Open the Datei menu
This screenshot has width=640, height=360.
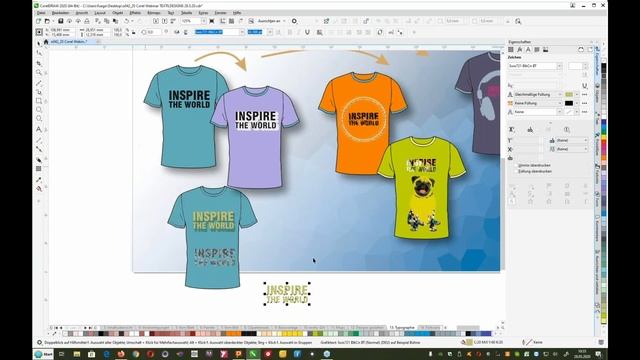(x=41, y=13)
